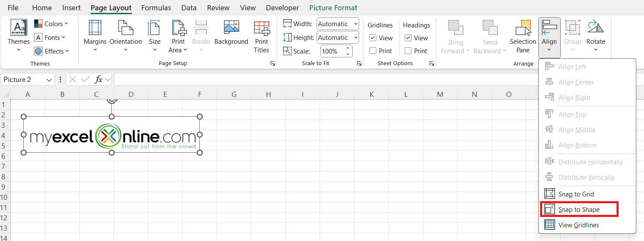Uncheck the Headings View checkbox
Image resolution: width=644 pixels, height=241 pixels.
click(408, 38)
